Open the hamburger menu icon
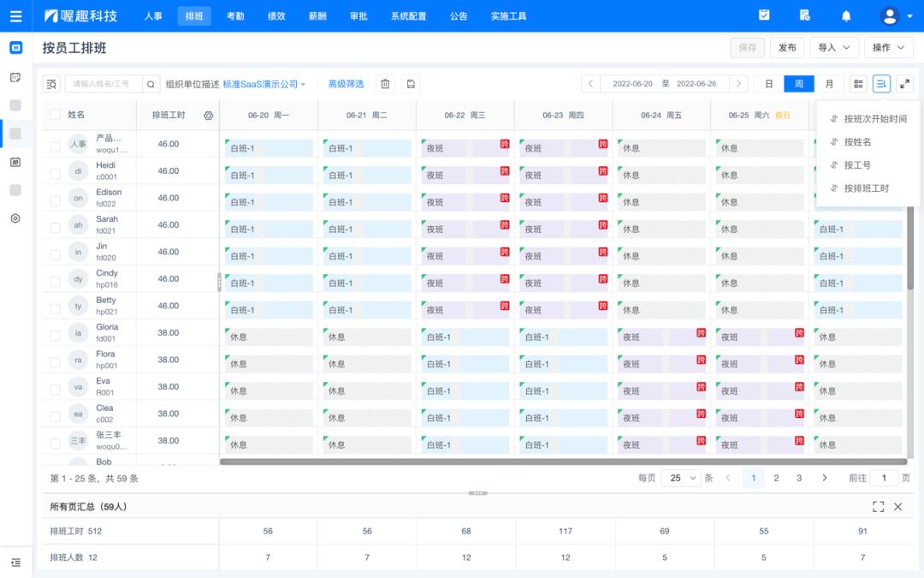Viewport: 924px width, 578px height. point(15,15)
